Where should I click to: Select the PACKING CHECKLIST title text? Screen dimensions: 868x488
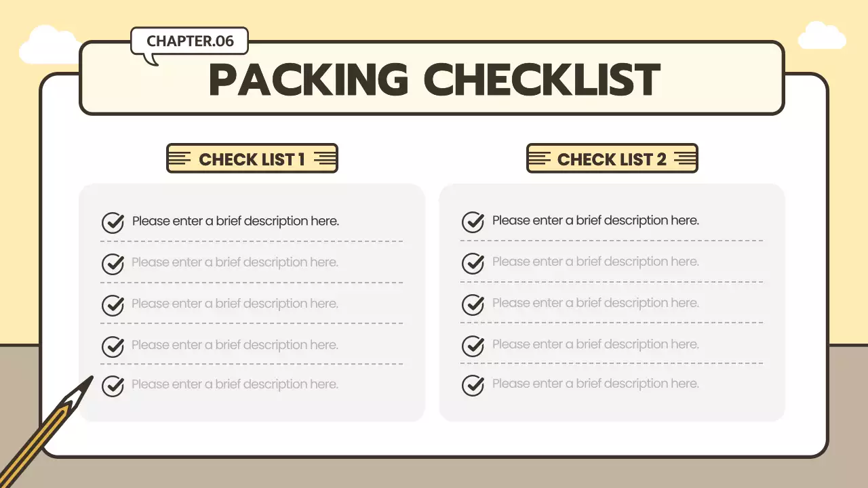pyautogui.click(x=434, y=79)
